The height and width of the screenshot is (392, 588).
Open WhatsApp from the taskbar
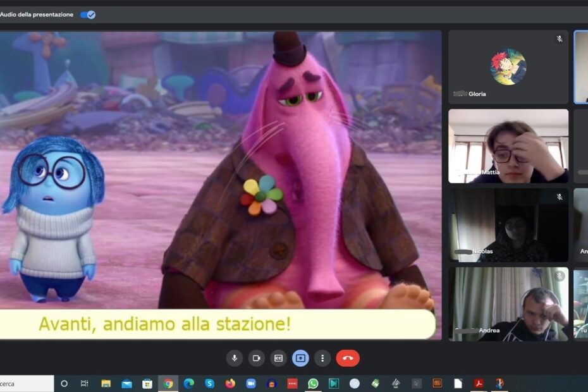(313, 383)
